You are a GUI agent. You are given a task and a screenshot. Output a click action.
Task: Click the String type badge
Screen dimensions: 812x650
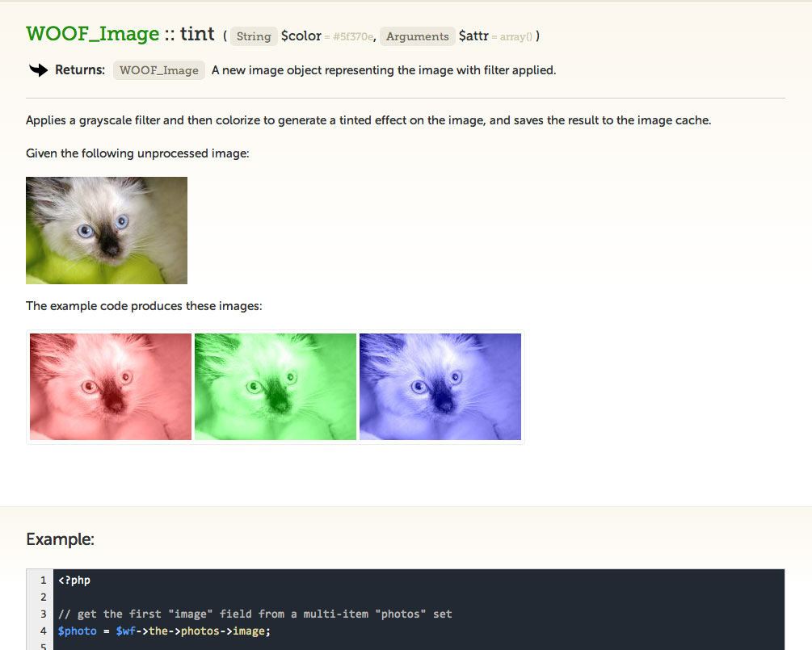[254, 36]
